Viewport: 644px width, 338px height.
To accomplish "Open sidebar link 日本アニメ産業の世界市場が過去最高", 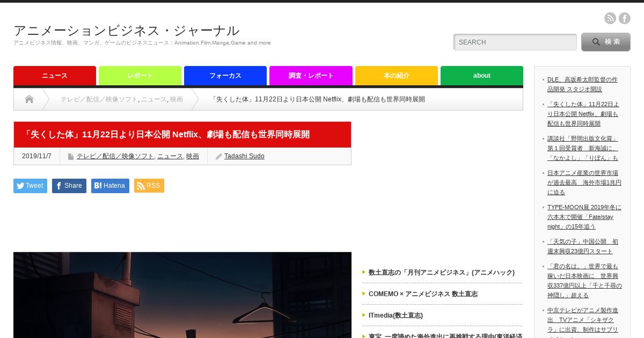I will (x=584, y=182).
